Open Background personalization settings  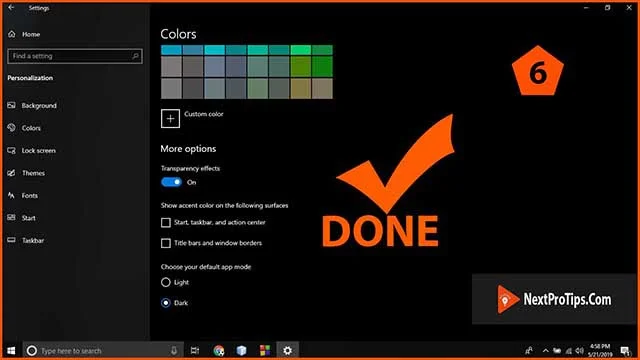(x=32, y=106)
